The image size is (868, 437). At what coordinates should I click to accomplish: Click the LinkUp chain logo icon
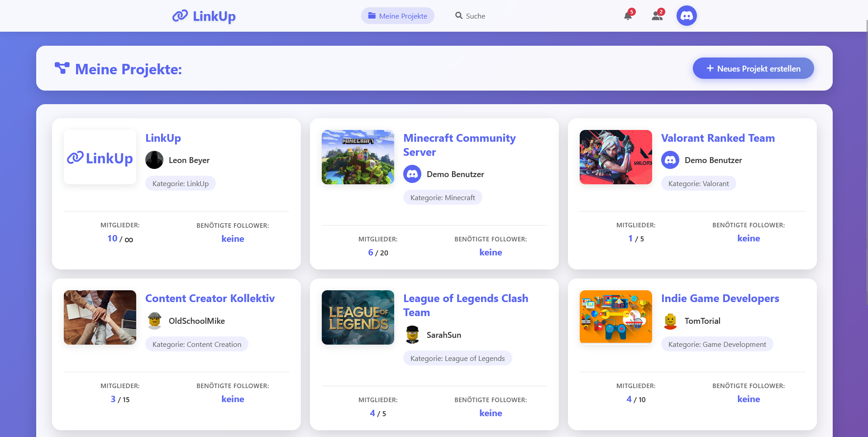pyautogui.click(x=180, y=16)
